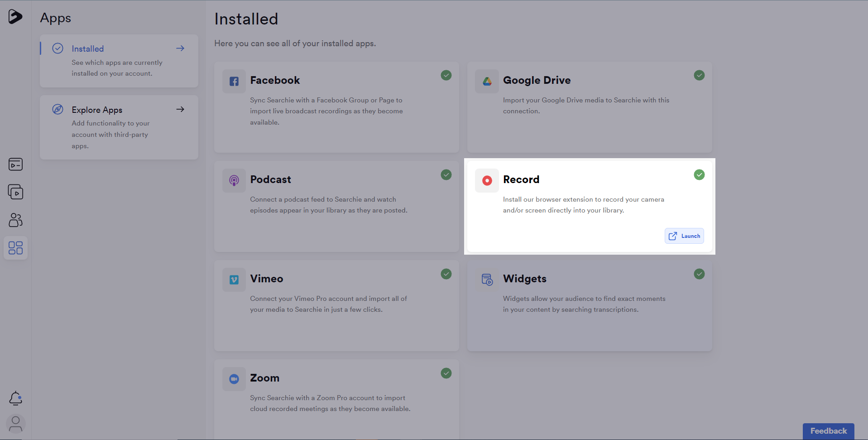Open the Zoom card title
This screenshot has width=868, height=440.
[x=264, y=378]
